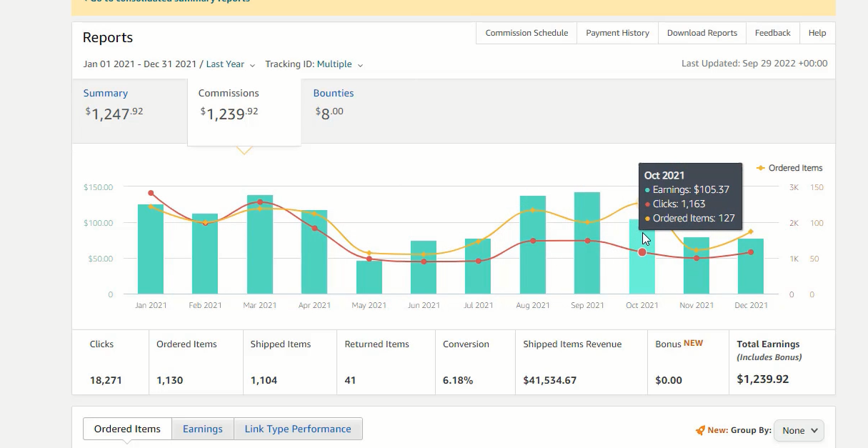Click the Bonus value '$0.00'

coord(669,380)
